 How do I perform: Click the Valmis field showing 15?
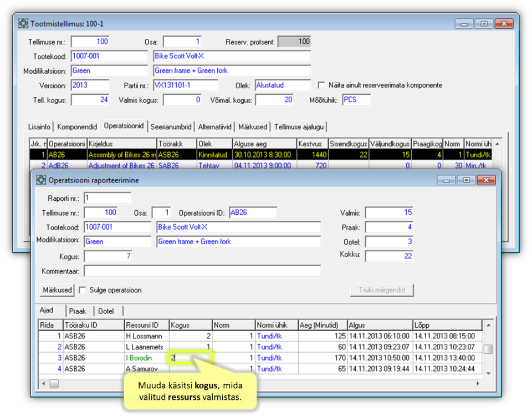389,212
